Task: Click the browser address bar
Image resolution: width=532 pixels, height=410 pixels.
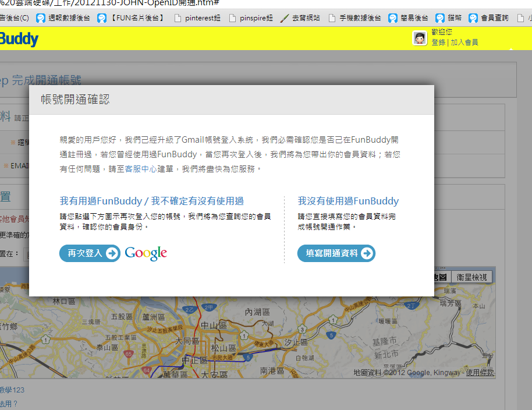Action: pos(265,3)
